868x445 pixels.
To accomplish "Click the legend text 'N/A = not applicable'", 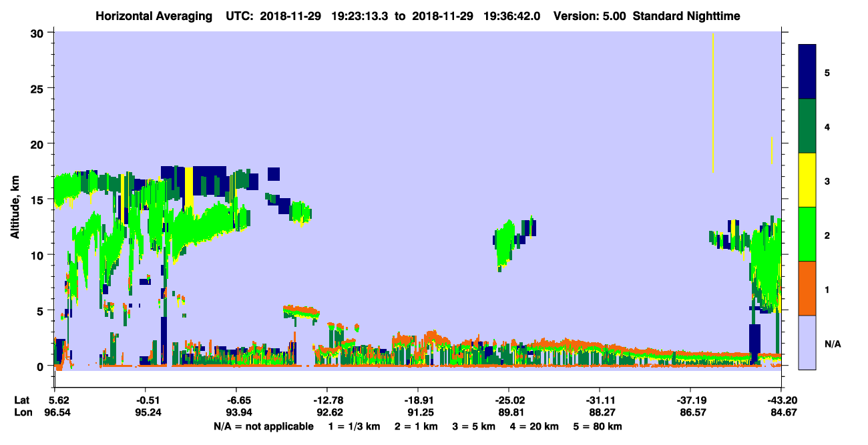I will (x=263, y=426).
